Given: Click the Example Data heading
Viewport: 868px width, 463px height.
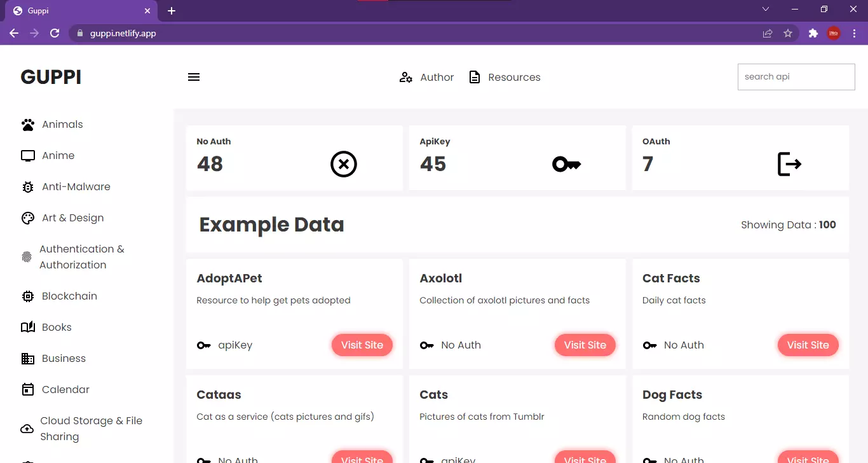Looking at the screenshot, I should tap(271, 225).
